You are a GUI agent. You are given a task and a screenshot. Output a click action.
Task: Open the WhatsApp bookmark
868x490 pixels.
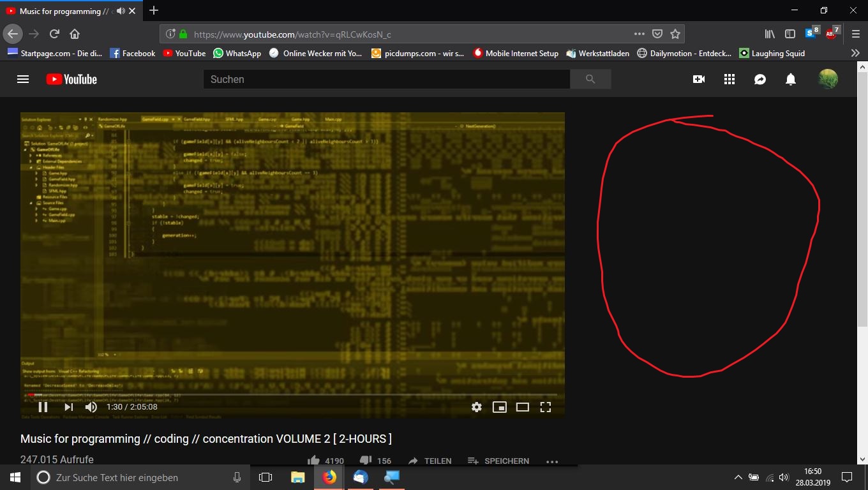coord(237,54)
